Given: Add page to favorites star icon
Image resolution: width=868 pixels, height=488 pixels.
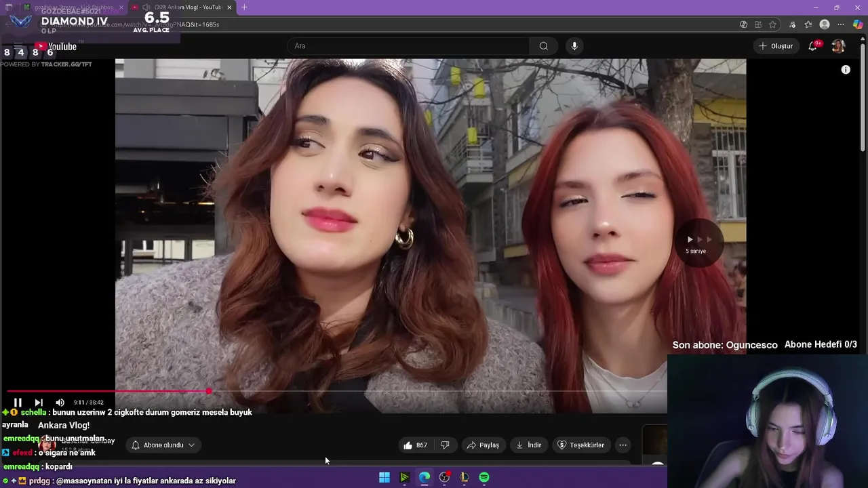Looking at the screenshot, I should [x=773, y=24].
